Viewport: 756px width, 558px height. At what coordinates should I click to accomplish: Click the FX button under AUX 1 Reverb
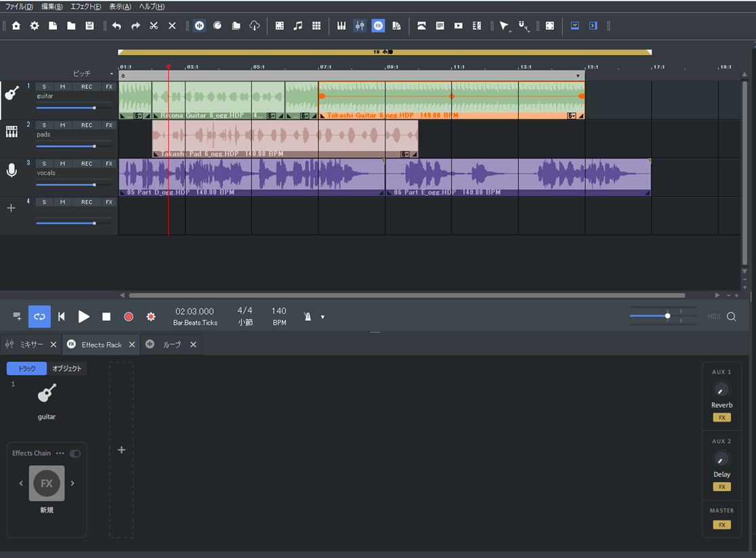[721, 418]
